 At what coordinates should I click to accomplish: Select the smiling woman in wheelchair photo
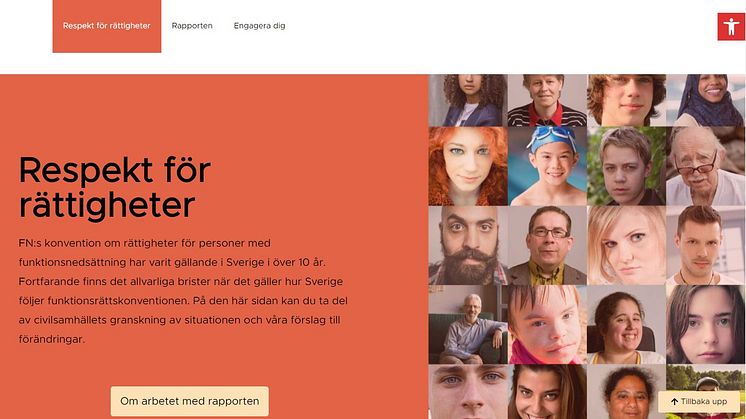pyautogui.click(x=627, y=325)
